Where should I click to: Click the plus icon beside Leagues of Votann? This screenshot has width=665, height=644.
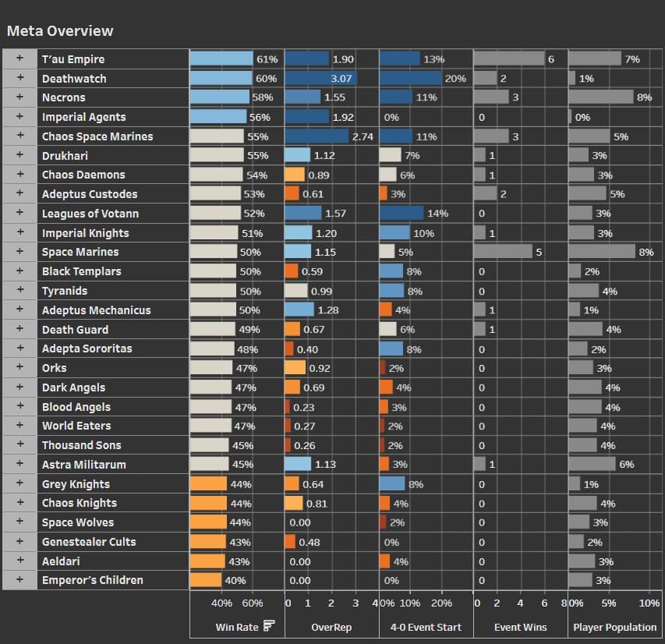(19, 214)
